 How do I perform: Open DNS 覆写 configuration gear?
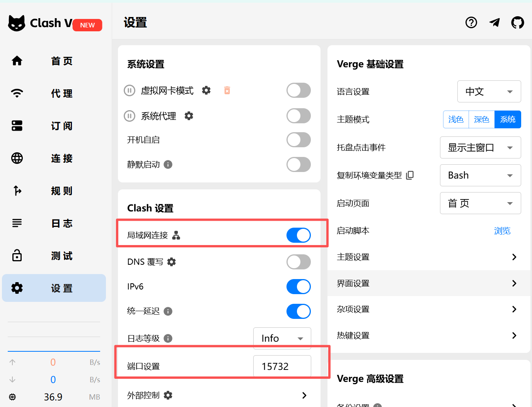pos(171,262)
